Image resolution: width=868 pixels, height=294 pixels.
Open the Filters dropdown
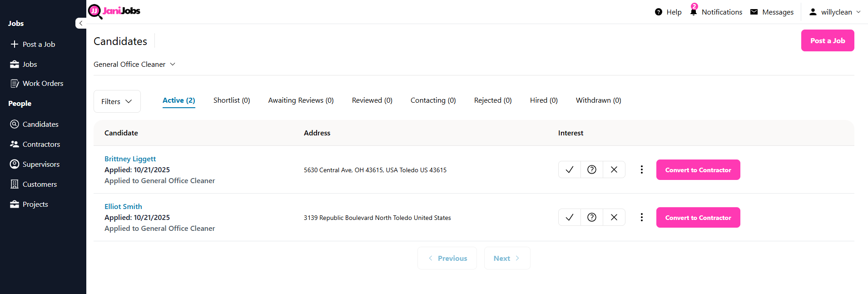pyautogui.click(x=117, y=101)
